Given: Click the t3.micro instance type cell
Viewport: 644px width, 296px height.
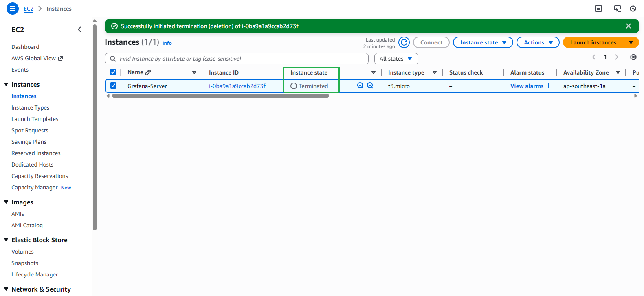Looking at the screenshot, I should [399, 86].
